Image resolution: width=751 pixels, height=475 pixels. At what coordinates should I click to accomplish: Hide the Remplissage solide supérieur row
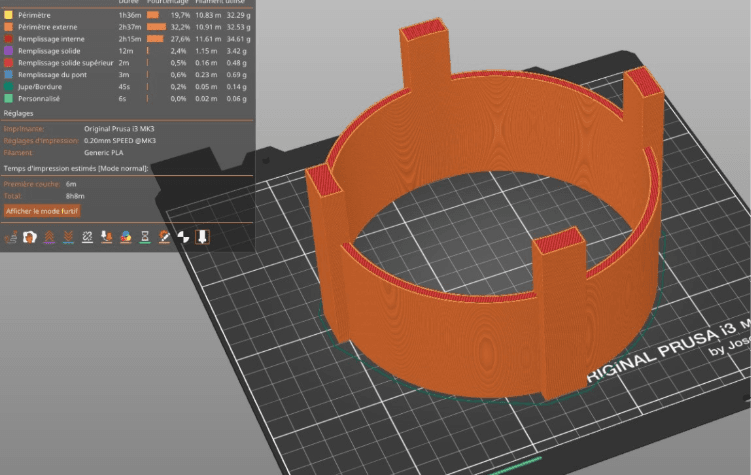pyautogui.click(x=127, y=63)
